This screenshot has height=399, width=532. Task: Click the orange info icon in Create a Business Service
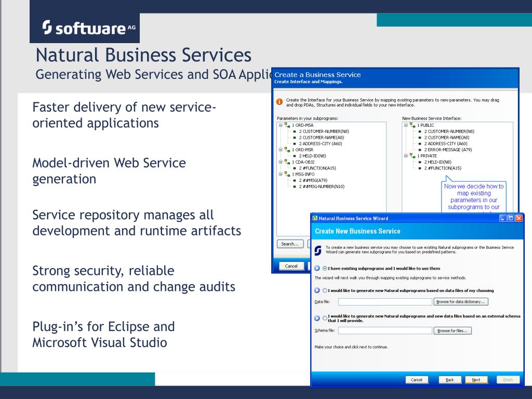pos(280,102)
